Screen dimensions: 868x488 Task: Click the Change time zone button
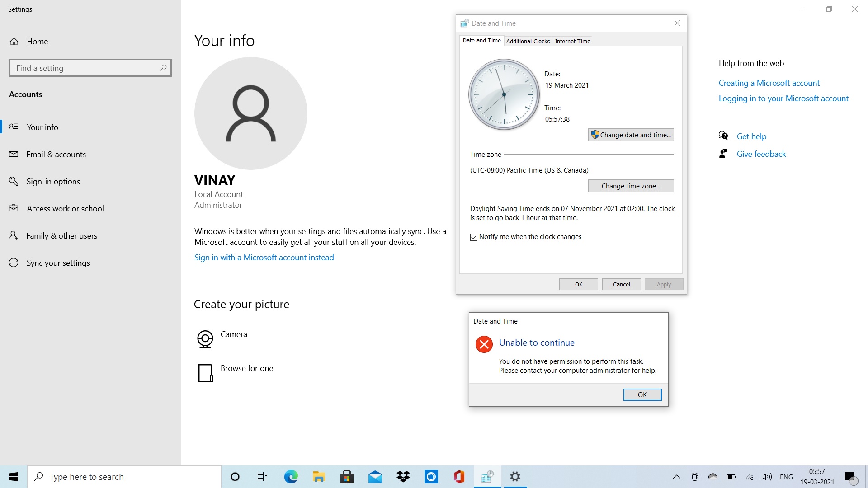pos(630,186)
